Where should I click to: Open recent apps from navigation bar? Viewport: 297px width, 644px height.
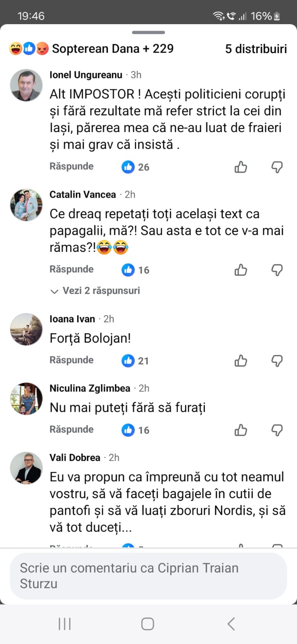click(x=64, y=624)
